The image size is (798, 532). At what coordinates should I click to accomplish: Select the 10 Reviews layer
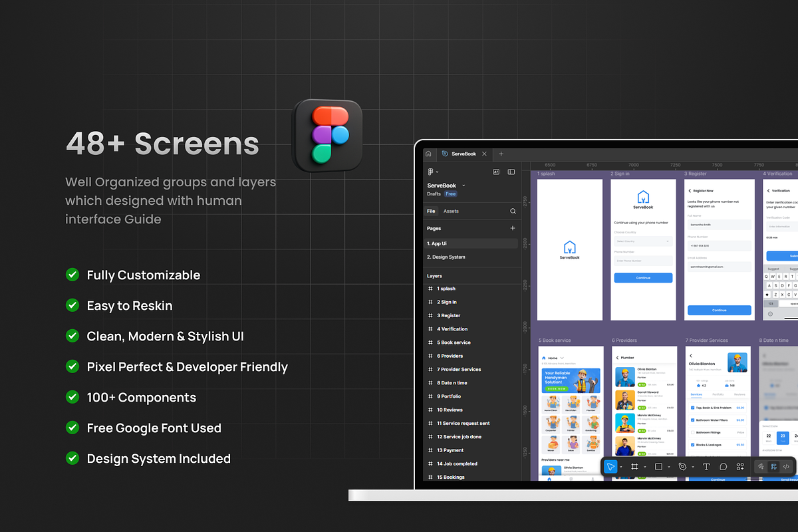450,410
